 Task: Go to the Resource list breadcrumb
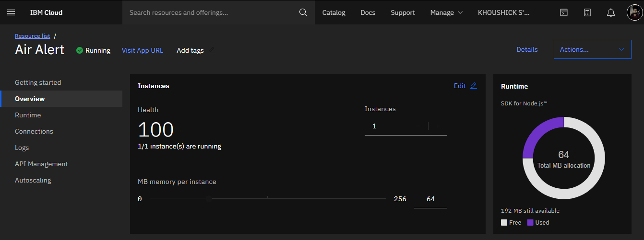tap(33, 36)
